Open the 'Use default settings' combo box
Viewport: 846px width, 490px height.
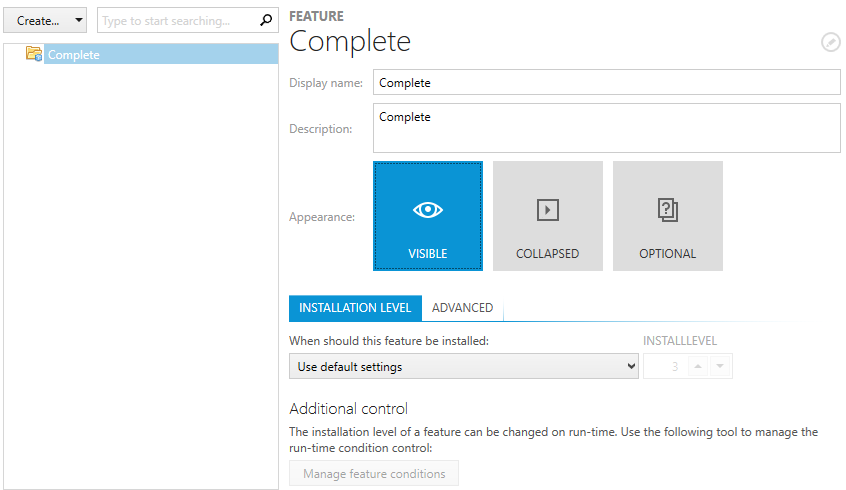[464, 367]
